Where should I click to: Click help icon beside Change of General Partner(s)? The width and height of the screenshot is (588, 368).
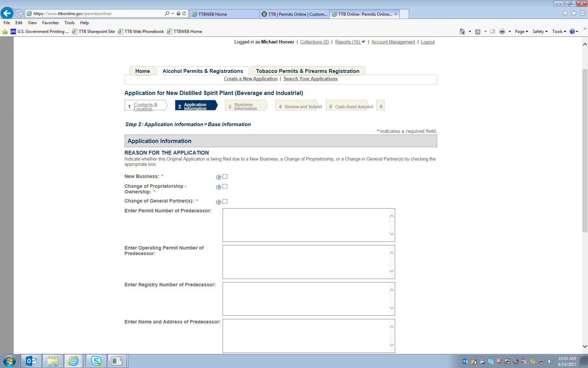coord(219,202)
